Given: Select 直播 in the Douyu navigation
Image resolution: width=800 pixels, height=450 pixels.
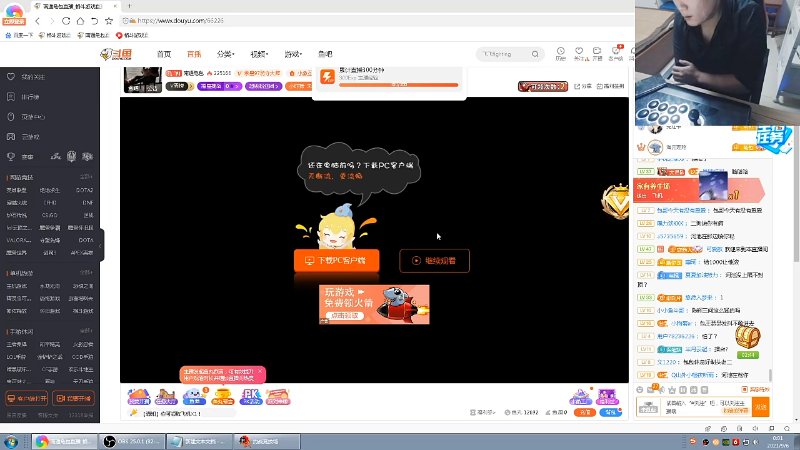Looking at the screenshot, I should 194,54.
